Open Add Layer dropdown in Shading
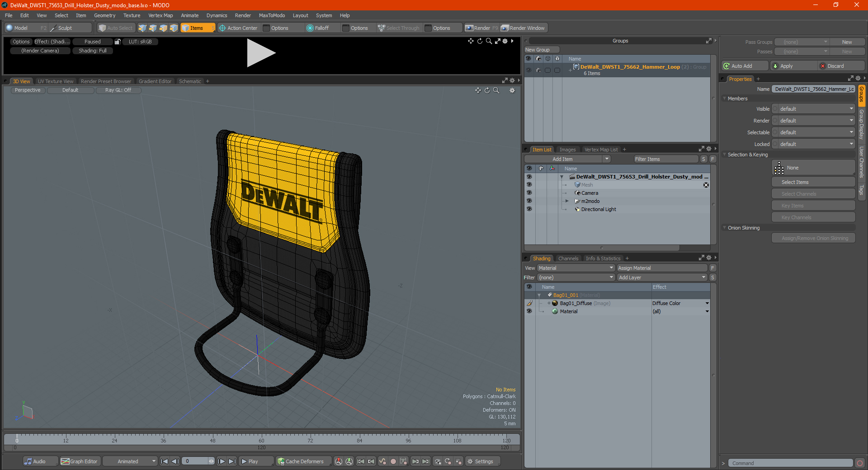The image size is (868, 470). pyautogui.click(x=662, y=277)
